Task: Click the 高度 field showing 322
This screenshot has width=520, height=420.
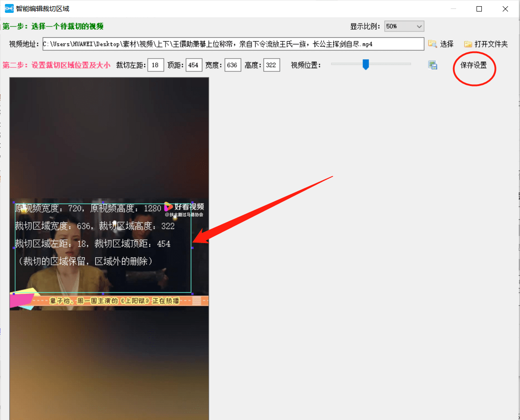Action: tap(271, 65)
